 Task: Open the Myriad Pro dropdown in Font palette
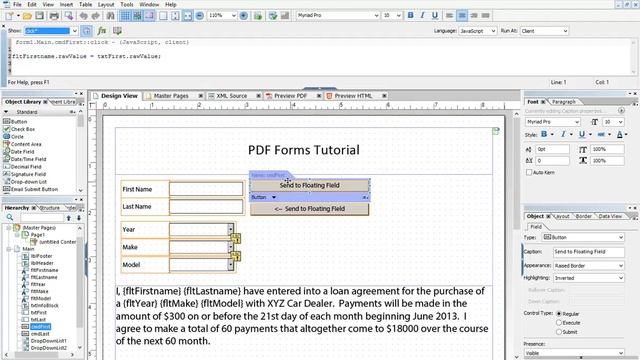(x=577, y=122)
